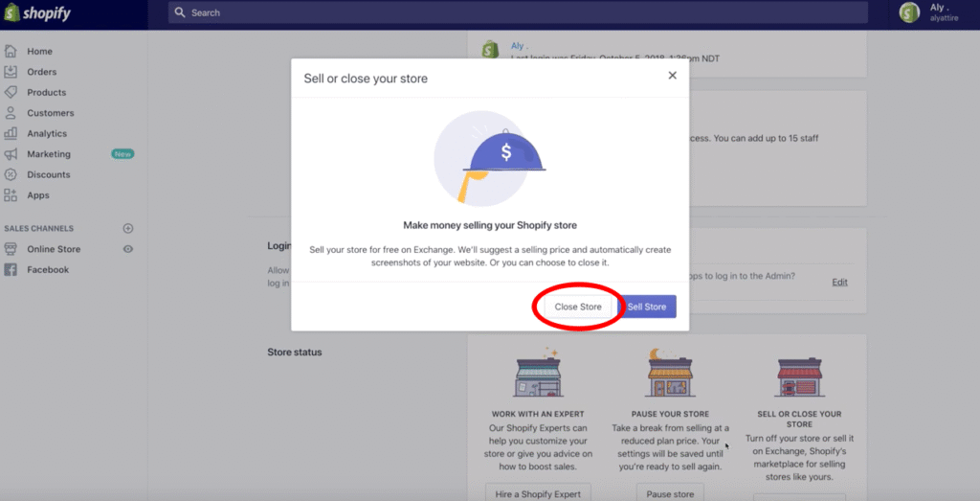Click the New badge next to Marketing
Screen dimensions: 980x501
pos(122,154)
